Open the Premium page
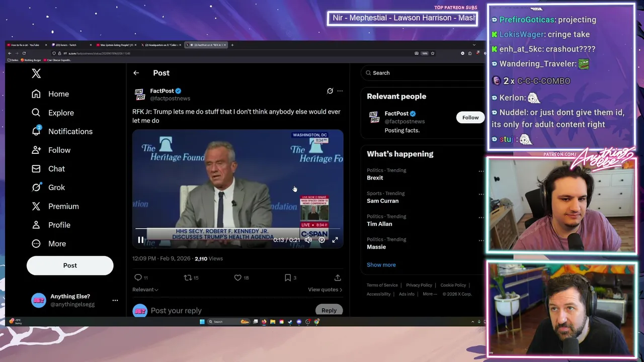This screenshot has width=644, height=362. (x=55, y=206)
